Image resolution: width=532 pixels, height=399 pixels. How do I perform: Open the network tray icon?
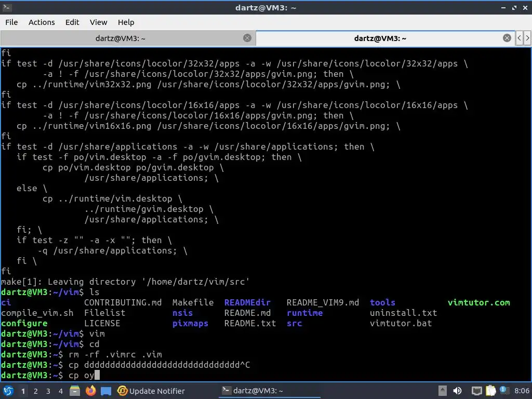pyautogui.click(x=477, y=391)
